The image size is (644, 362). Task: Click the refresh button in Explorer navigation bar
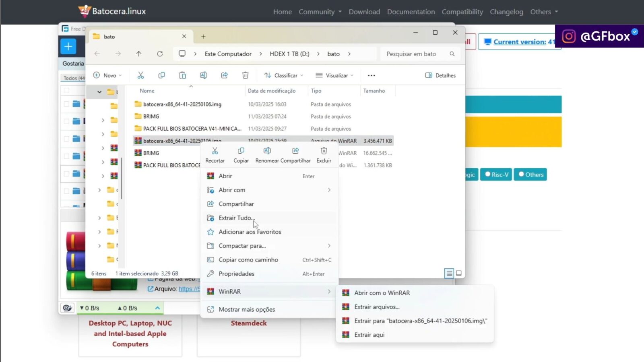coord(160,54)
